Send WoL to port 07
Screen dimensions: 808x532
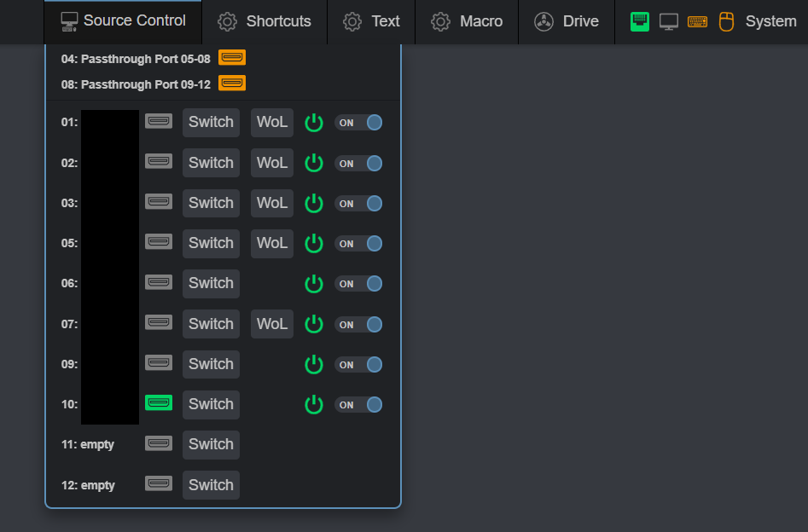point(272,324)
